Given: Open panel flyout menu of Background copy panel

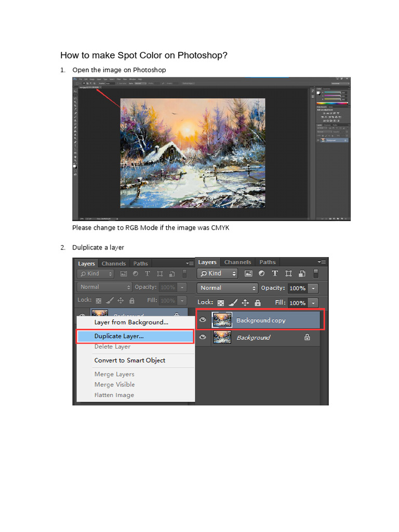Looking at the screenshot, I should (321, 262).
